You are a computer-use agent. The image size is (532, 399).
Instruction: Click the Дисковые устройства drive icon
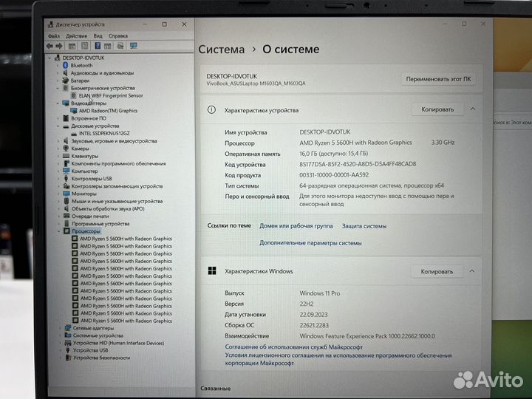pyautogui.click(x=66, y=126)
